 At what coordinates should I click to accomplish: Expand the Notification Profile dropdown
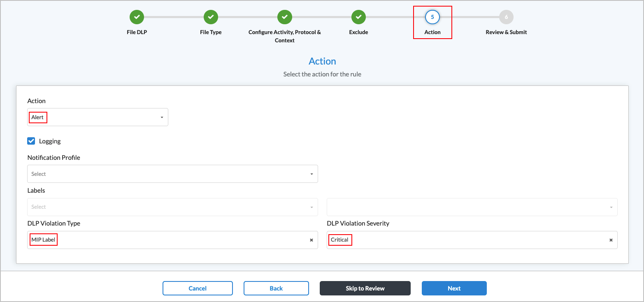tap(172, 174)
